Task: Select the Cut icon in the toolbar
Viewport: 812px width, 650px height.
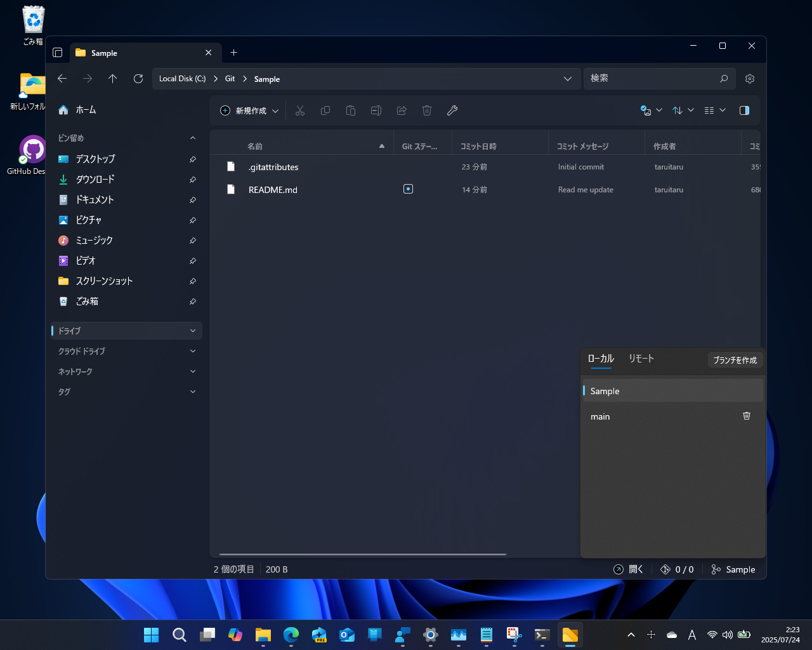Action: (300, 110)
